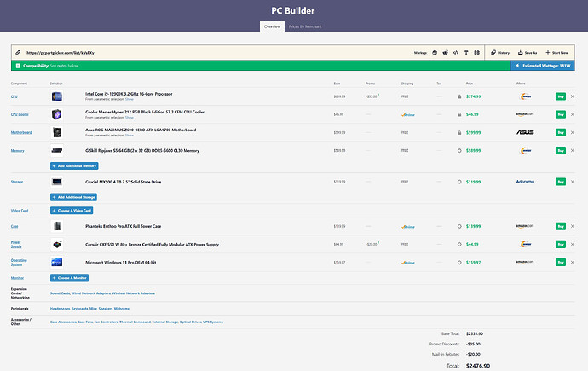
Task: Copy BBCode markup icon
Action: click(x=476, y=53)
